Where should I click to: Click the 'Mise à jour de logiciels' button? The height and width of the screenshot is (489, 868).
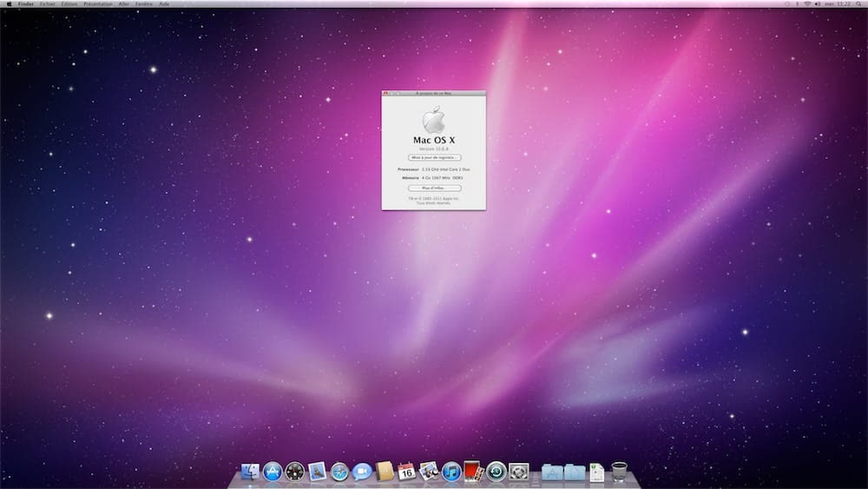click(x=434, y=157)
